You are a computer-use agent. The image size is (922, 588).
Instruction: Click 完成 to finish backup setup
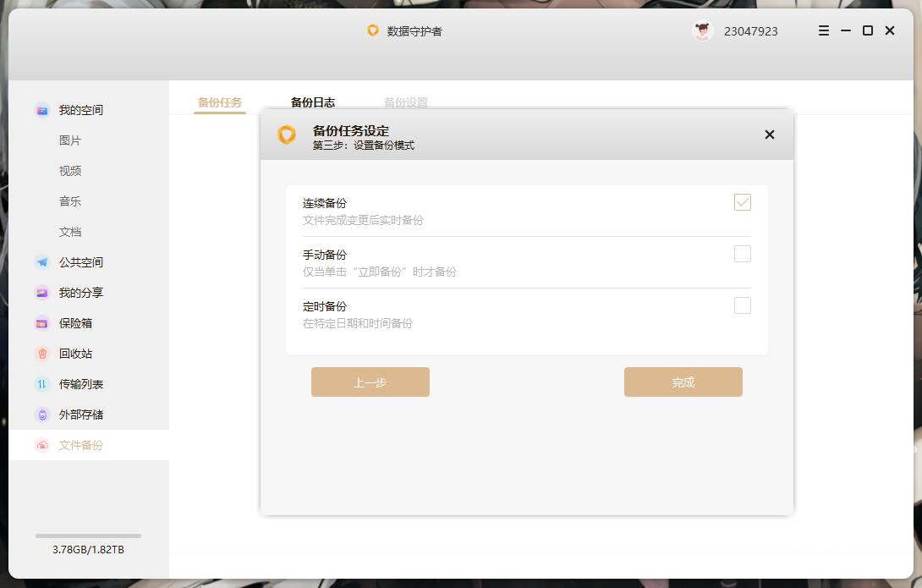point(683,382)
